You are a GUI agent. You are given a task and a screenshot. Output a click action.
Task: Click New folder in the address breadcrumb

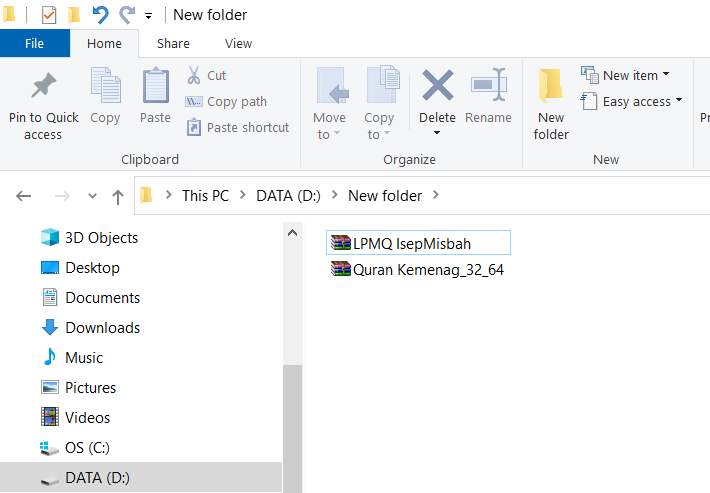point(385,196)
